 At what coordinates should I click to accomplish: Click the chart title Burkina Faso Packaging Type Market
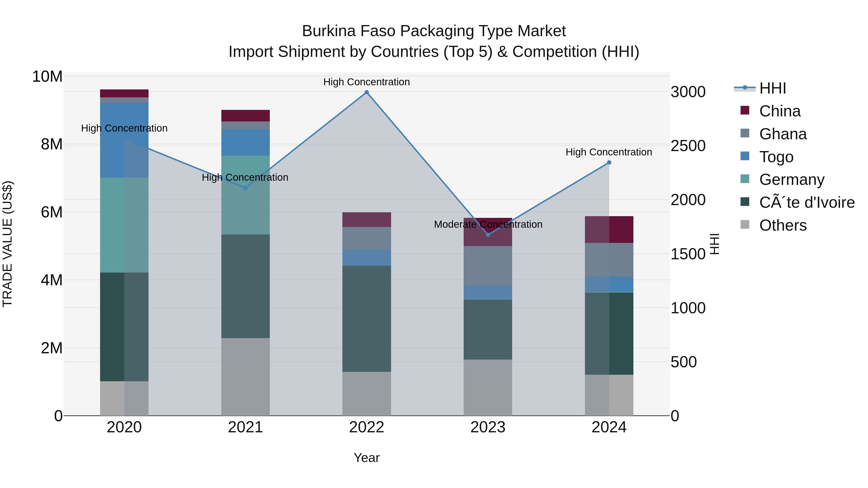pos(434,31)
